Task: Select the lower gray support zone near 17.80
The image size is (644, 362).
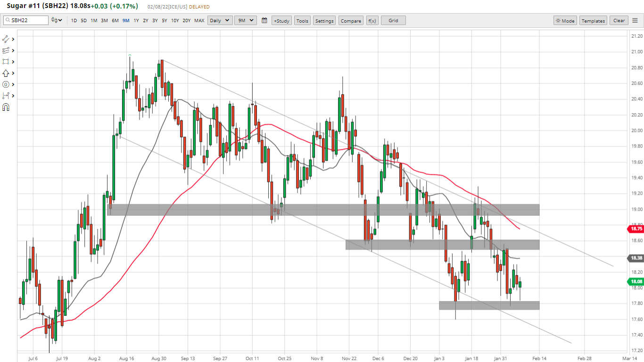Action: (489, 305)
